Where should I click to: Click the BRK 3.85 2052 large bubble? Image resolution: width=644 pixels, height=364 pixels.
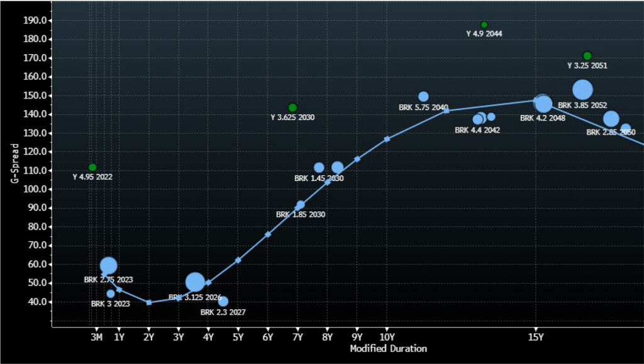(582, 90)
